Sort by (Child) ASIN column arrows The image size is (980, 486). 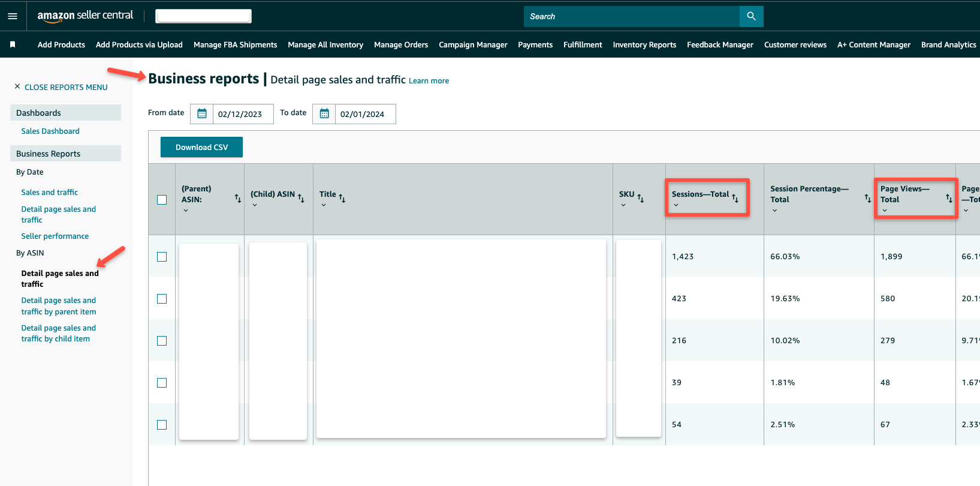pos(301,198)
